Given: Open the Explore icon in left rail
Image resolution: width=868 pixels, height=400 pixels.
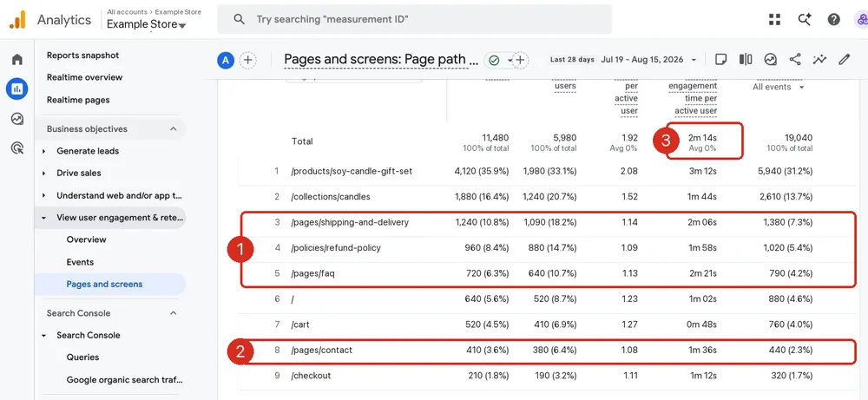Looking at the screenshot, I should [x=17, y=118].
